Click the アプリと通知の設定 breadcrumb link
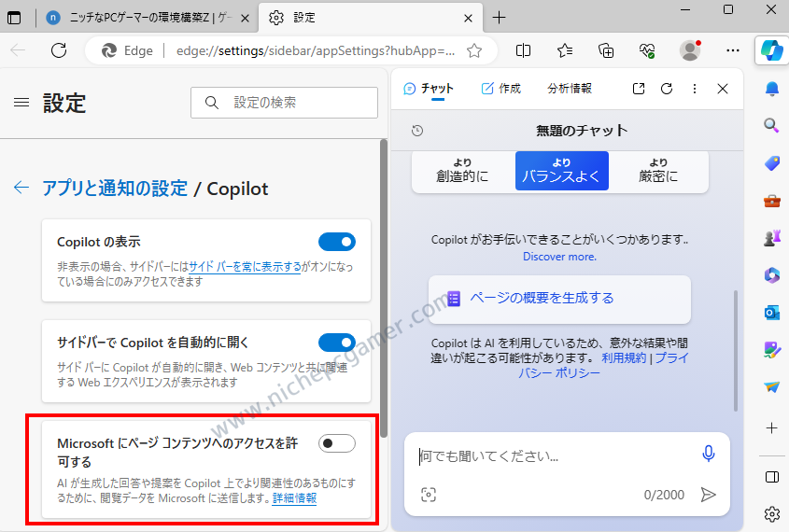The height and width of the screenshot is (532, 789). [x=115, y=188]
